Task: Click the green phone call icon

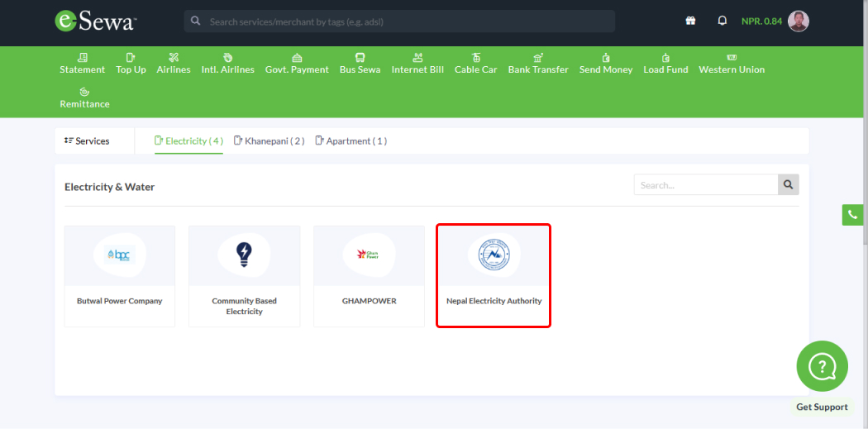Action: [x=852, y=215]
